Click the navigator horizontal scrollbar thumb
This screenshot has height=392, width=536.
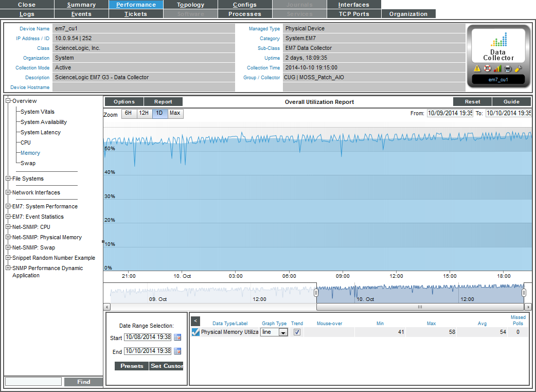click(x=420, y=307)
